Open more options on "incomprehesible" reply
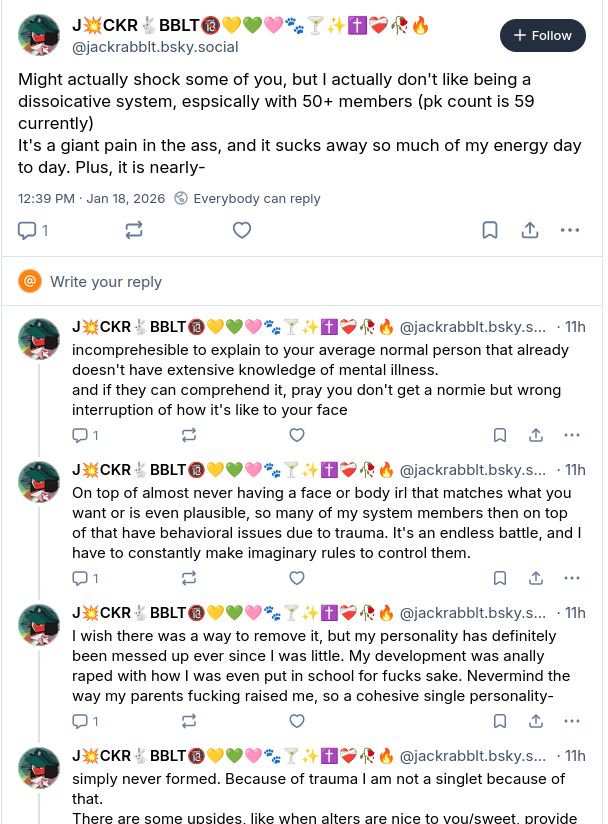This screenshot has height=824, width=608. [x=571, y=435]
